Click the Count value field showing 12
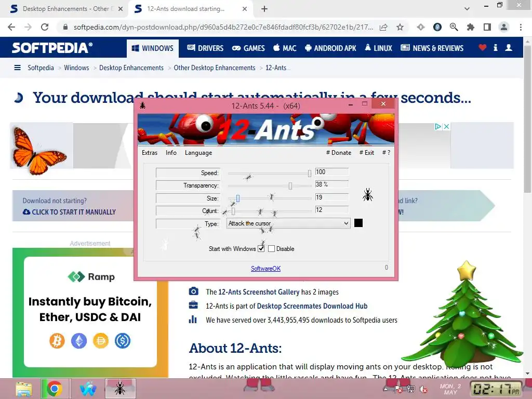Image resolution: width=532 pixels, height=399 pixels. click(x=331, y=210)
